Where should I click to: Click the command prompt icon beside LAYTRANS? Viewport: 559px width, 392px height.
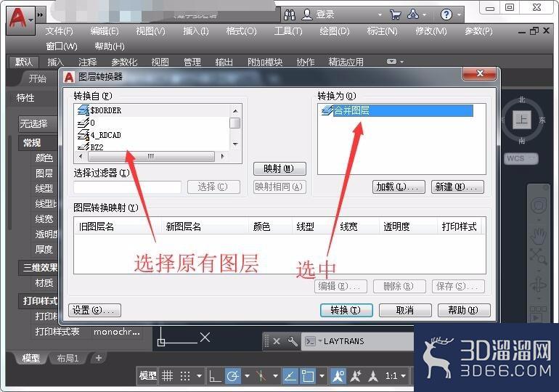[310, 341]
